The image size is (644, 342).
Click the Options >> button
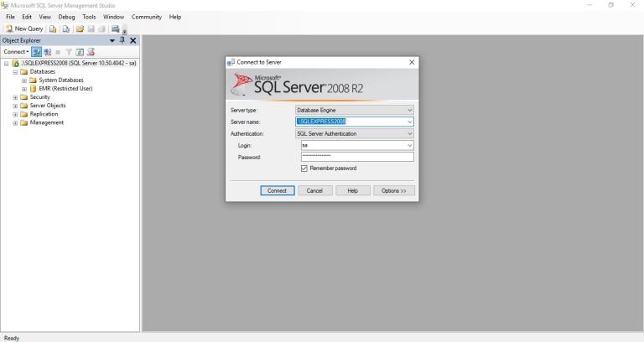pyautogui.click(x=393, y=190)
